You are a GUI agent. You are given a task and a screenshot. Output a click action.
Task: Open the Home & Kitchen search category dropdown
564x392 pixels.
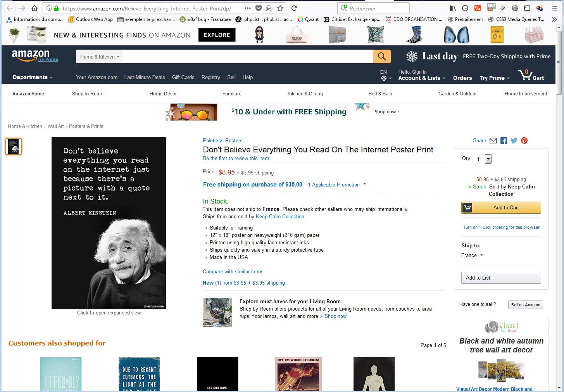[x=100, y=57]
